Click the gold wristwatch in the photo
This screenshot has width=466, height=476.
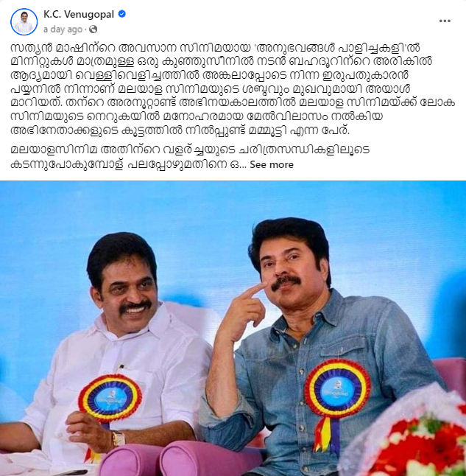(x=119, y=438)
